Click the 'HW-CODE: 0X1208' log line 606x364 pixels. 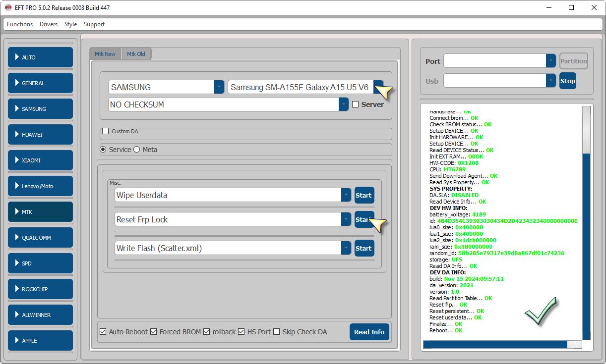[454, 163]
